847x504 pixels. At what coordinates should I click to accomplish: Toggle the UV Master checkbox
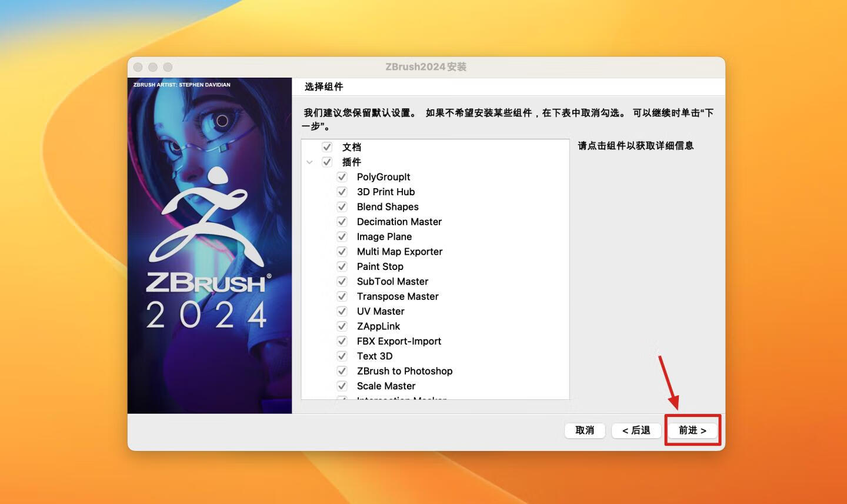(x=342, y=311)
